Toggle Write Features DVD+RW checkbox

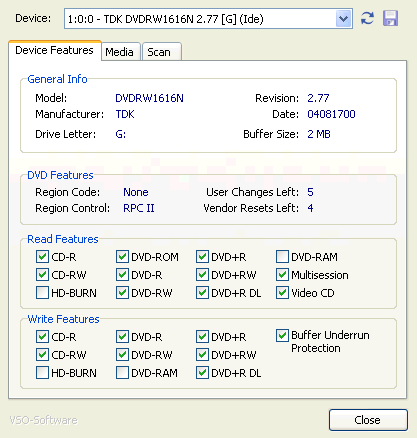coord(202,355)
